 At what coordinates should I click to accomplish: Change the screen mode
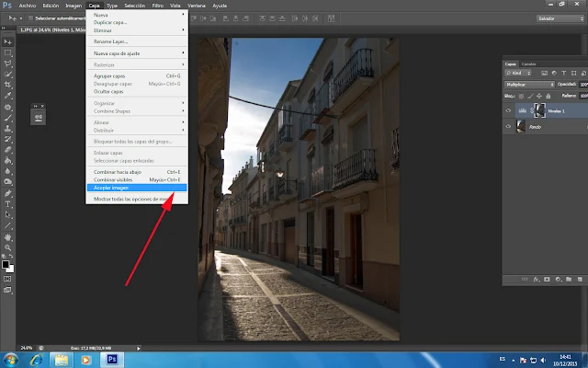(x=7, y=290)
